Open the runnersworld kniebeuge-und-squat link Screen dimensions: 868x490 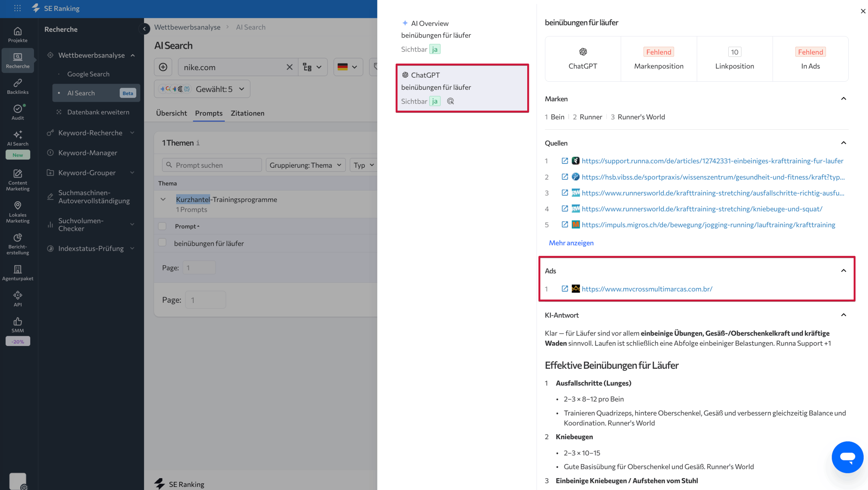pyautogui.click(x=702, y=208)
